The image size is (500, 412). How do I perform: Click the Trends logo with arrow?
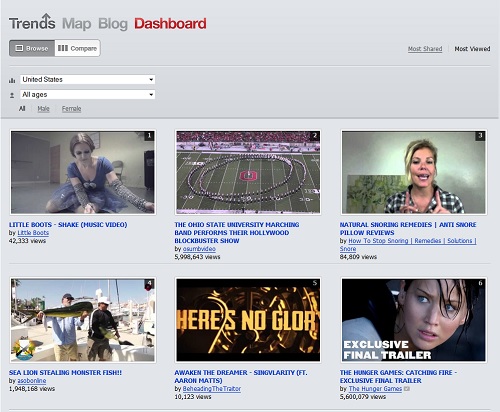pyautogui.click(x=32, y=22)
